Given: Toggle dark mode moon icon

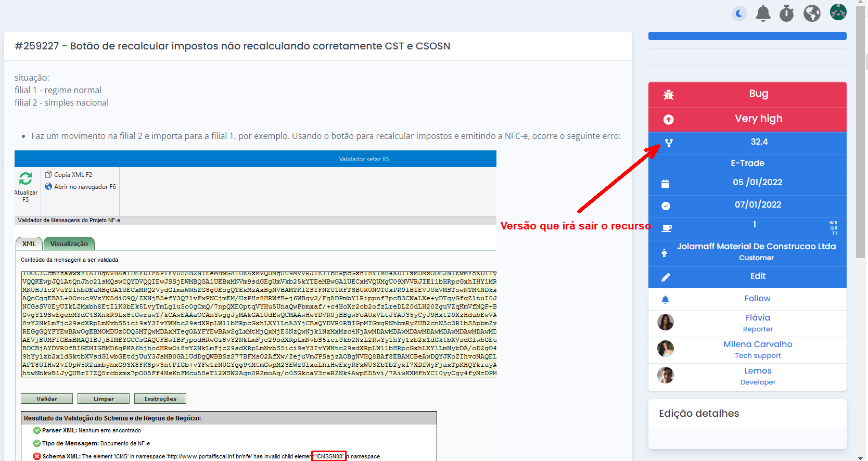Looking at the screenshot, I should coord(739,14).
